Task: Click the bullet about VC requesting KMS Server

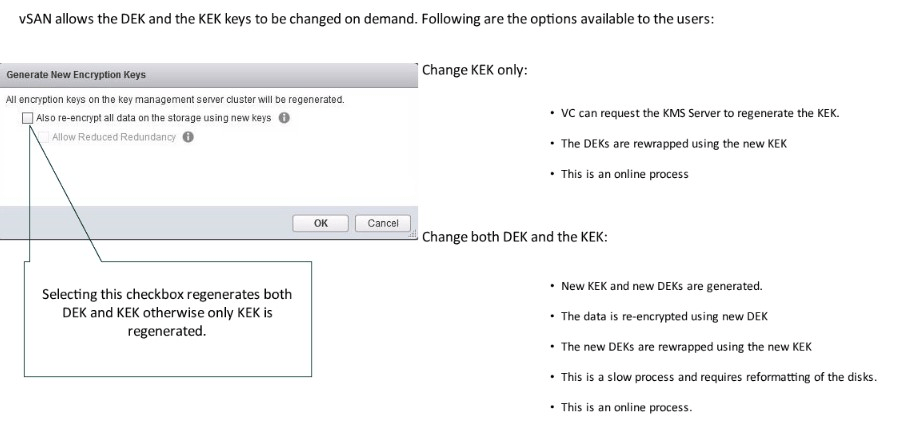Action: [700, 112]
